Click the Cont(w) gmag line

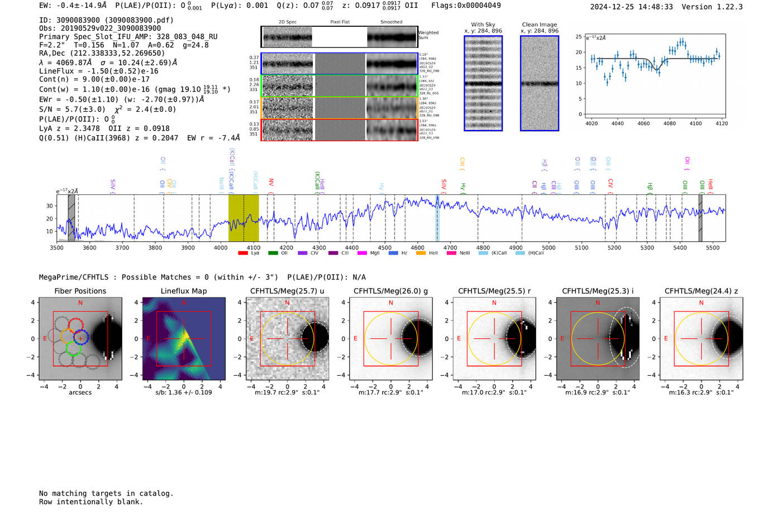click(135, 89)
